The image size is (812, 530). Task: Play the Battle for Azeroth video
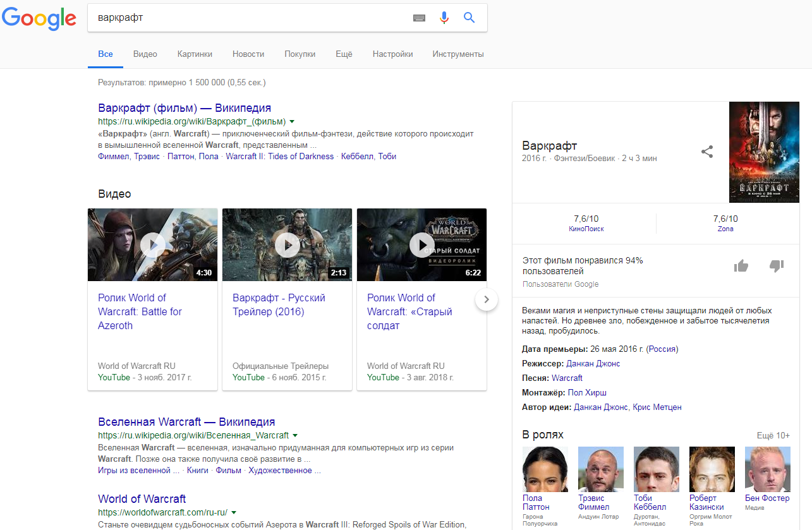(x=153, y=245)
